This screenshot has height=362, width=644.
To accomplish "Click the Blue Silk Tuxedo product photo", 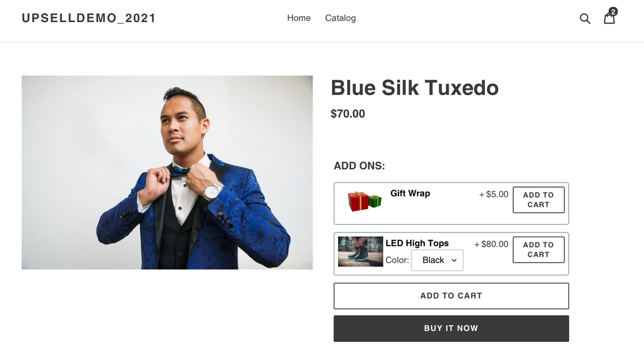I will [167, 172].
